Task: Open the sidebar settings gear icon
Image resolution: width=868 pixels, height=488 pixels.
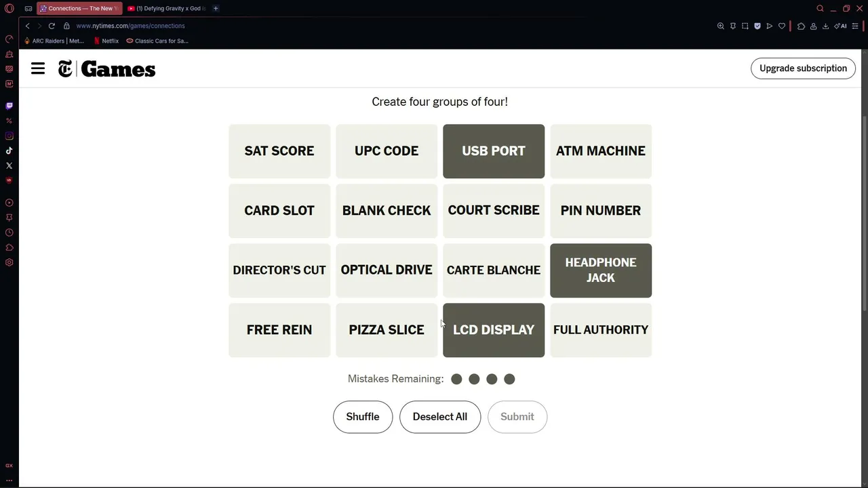Action: coord(9,262)
